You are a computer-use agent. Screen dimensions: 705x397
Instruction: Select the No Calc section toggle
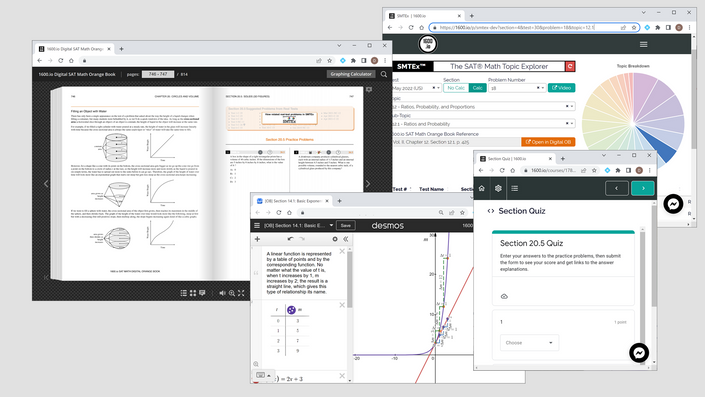click(456, 88)
